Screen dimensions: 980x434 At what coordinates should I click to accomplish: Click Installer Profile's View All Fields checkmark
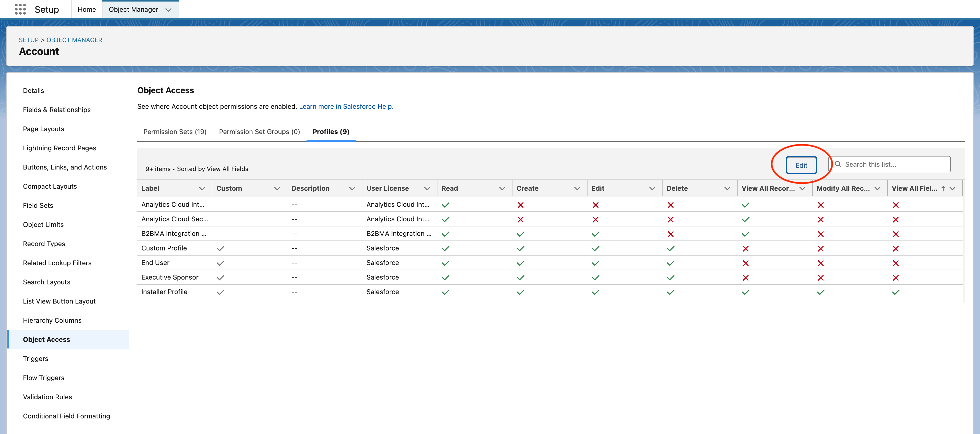[x=896, y=292]
